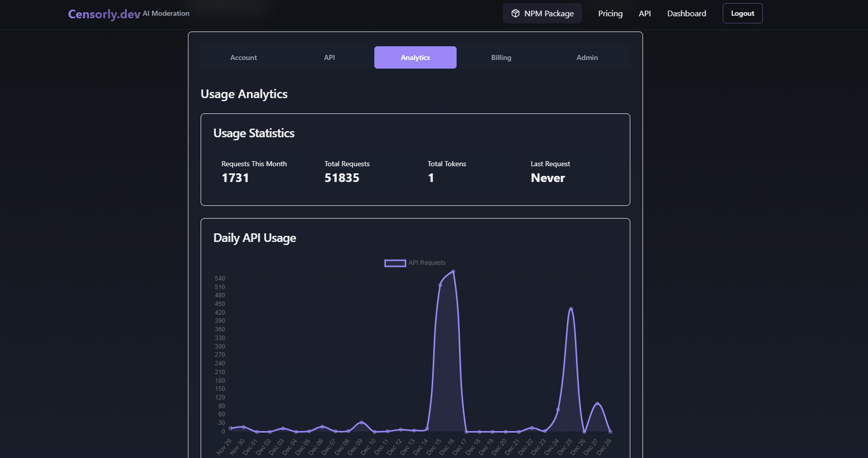The image size is (868, 458).
Task: Click the Total Tokens value 1
Action: click(431, 178)
